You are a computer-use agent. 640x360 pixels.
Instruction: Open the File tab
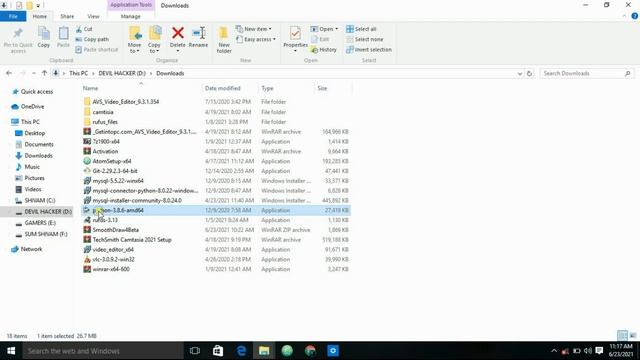(x=13, y=16)
